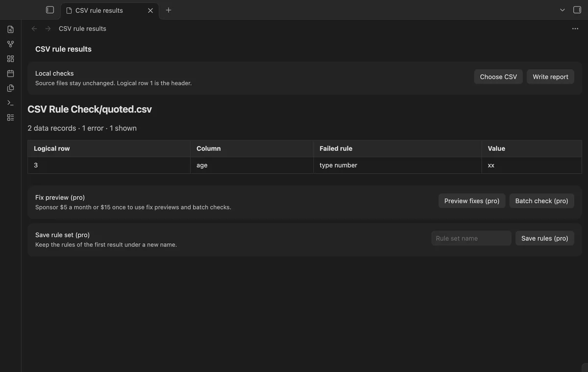Navigate forward with the right arrow
The image size is (588, 372).
coord(48,28)
